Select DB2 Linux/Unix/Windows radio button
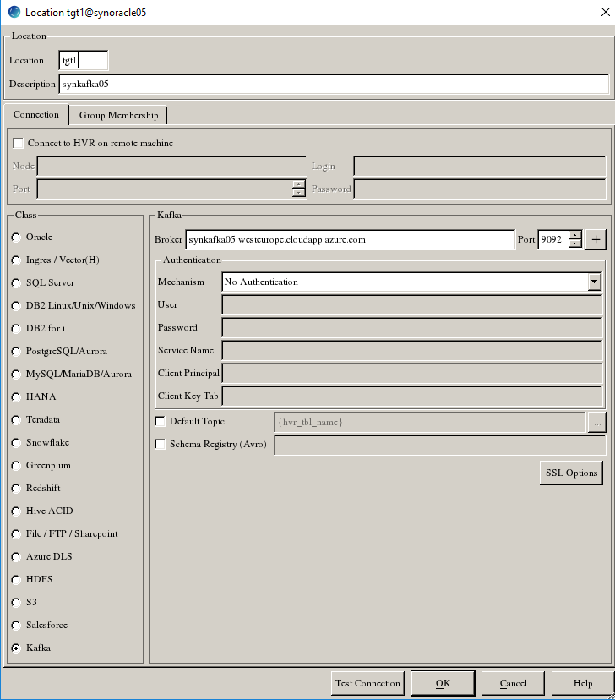 tap(16, 306)
